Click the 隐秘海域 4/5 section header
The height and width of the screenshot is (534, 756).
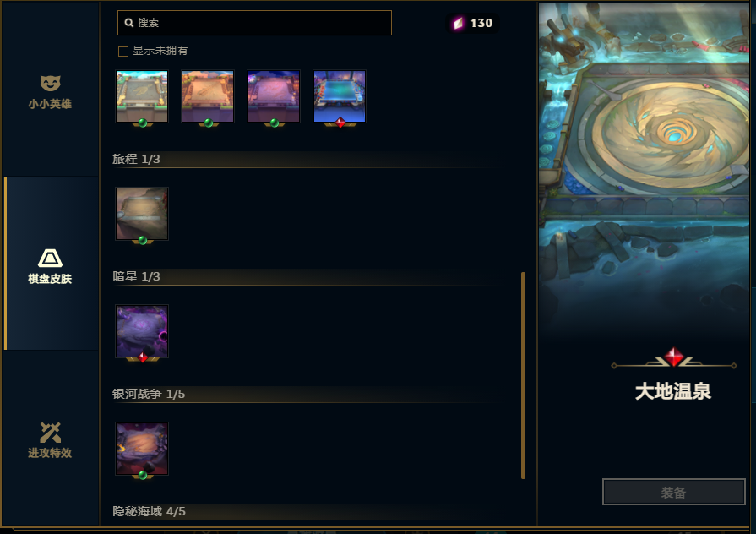click(149, 511)
